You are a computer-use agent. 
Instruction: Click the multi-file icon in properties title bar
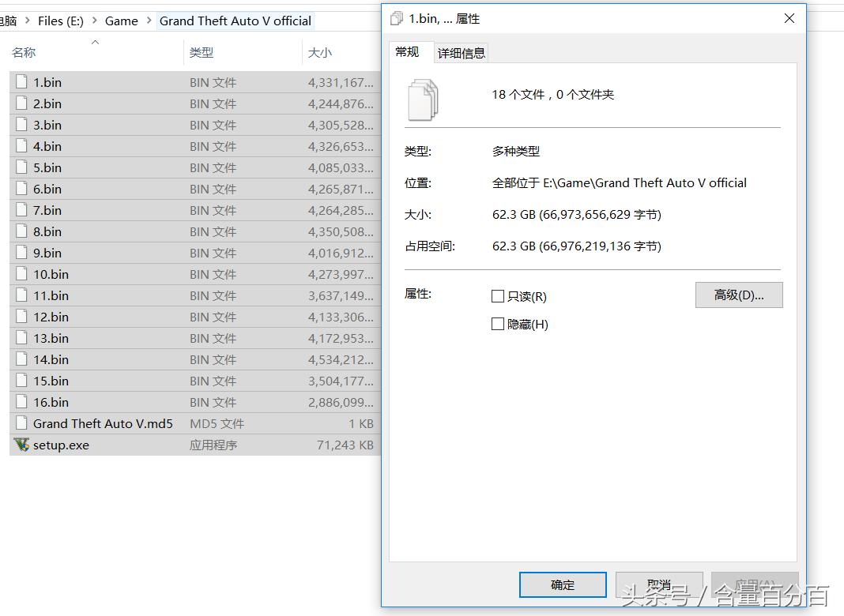pyautogui.click(x=397, y=19)
